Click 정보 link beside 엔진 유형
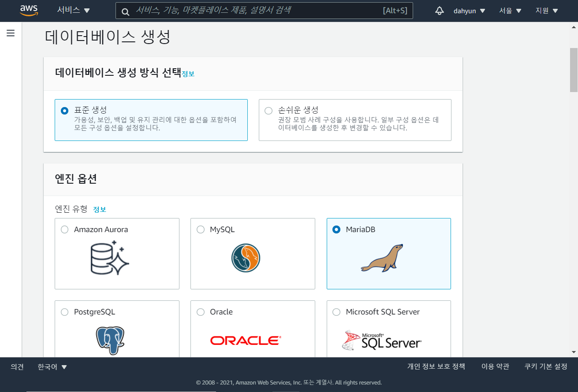 coord(100,210)
